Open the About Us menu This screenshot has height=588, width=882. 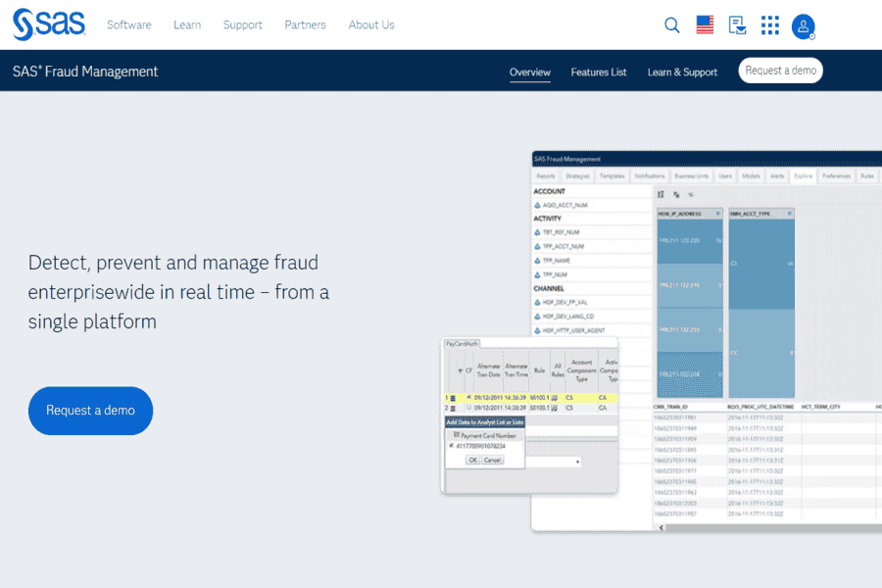(x=371, y=24)
